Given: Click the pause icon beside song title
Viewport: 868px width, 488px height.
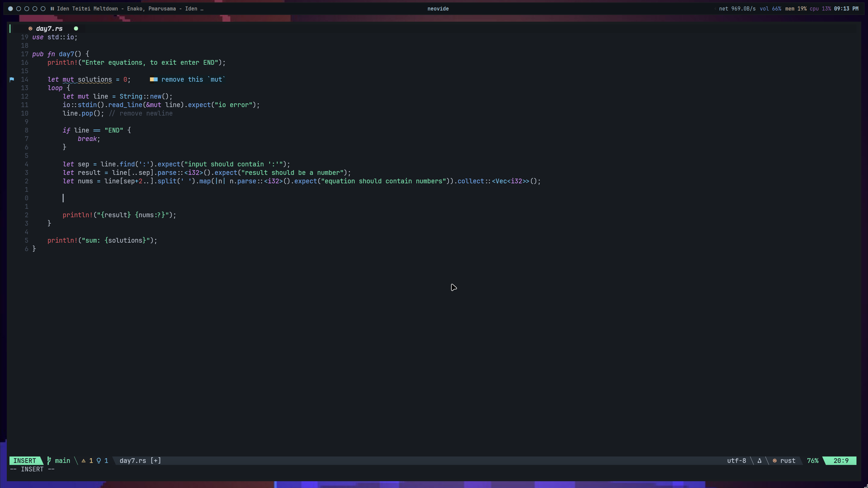Looking at the screenshot, I should [x=52, y=9].
